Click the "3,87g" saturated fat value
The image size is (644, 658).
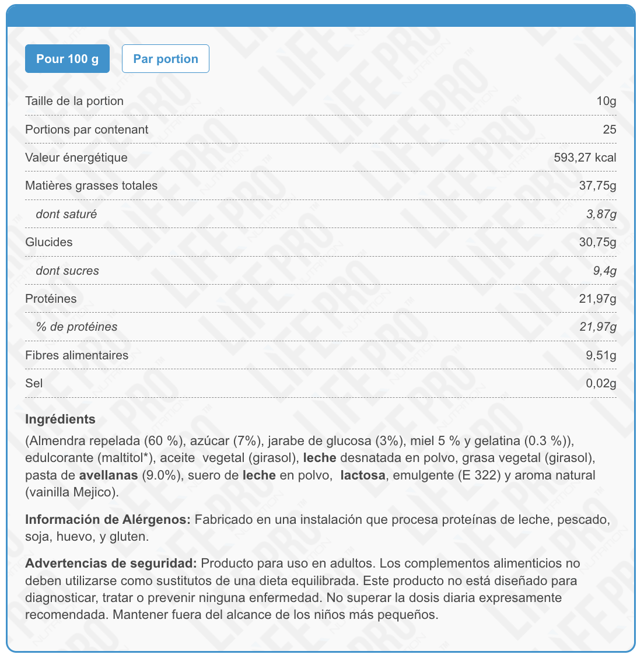click(x=601, y=214)
